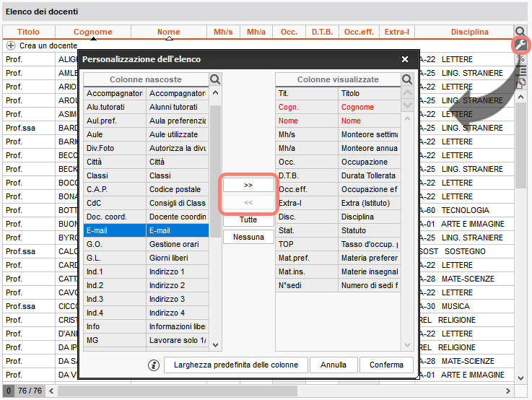Select the Tit. Titolo visible column row
The width and height of the screenshot is (532, 400).
[x=338, y=93]
